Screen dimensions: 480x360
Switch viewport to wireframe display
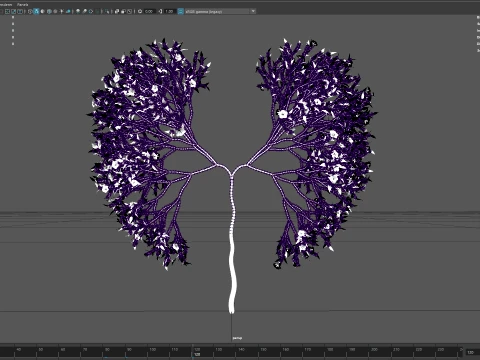(x=30, y=11)
